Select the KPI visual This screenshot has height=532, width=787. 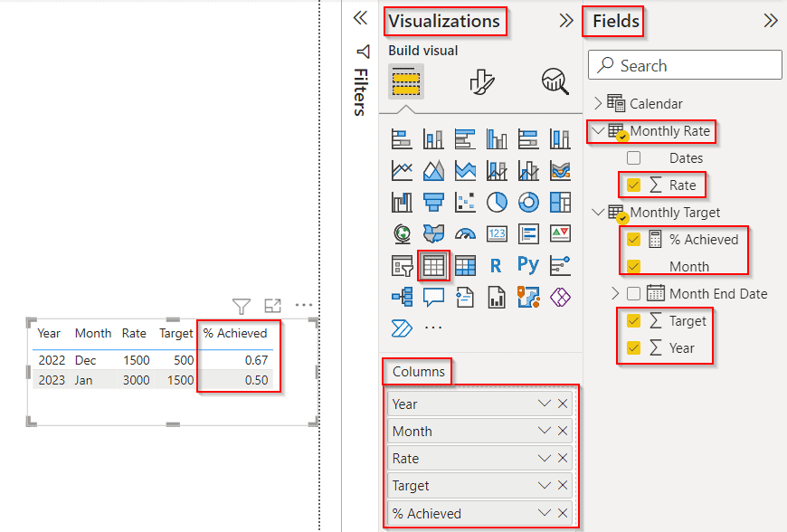(x=560, y=233)
